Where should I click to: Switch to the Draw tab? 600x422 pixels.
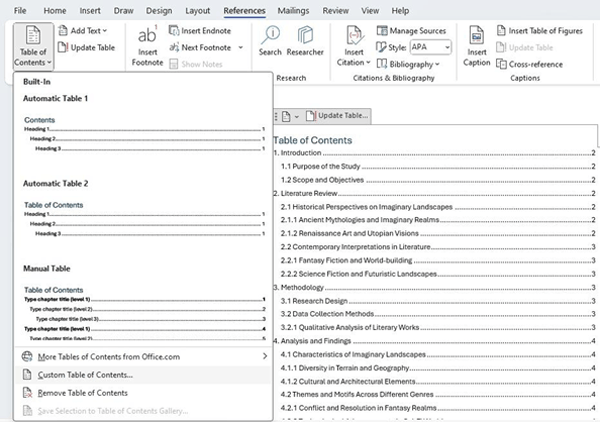click(x=124, y=11)
